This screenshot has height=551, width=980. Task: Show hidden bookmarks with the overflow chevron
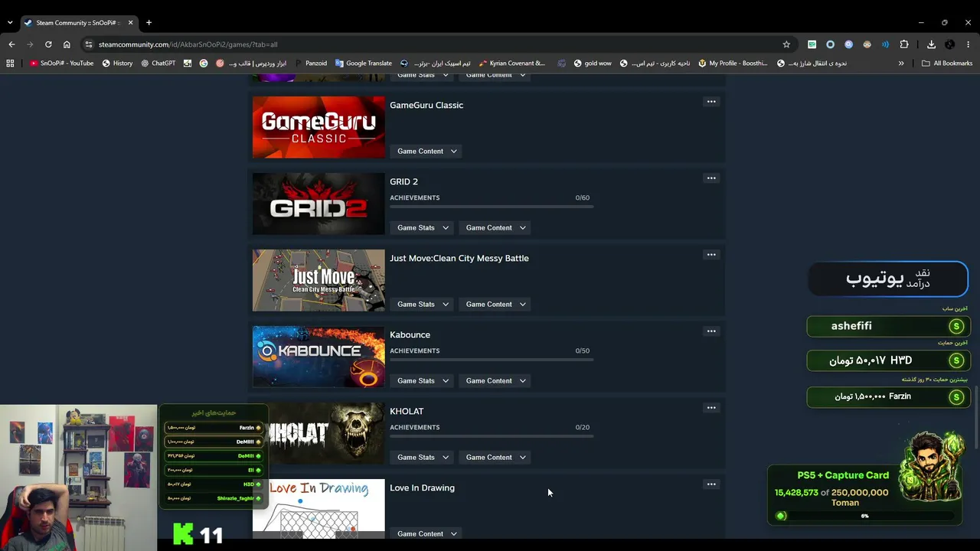[x=901, y=64]
